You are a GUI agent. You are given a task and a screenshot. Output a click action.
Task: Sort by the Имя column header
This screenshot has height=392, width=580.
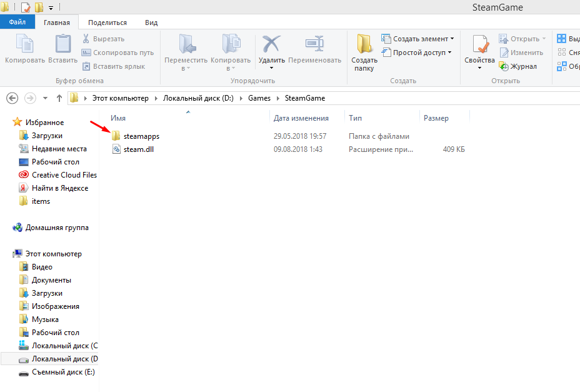(x=118, y=118)
